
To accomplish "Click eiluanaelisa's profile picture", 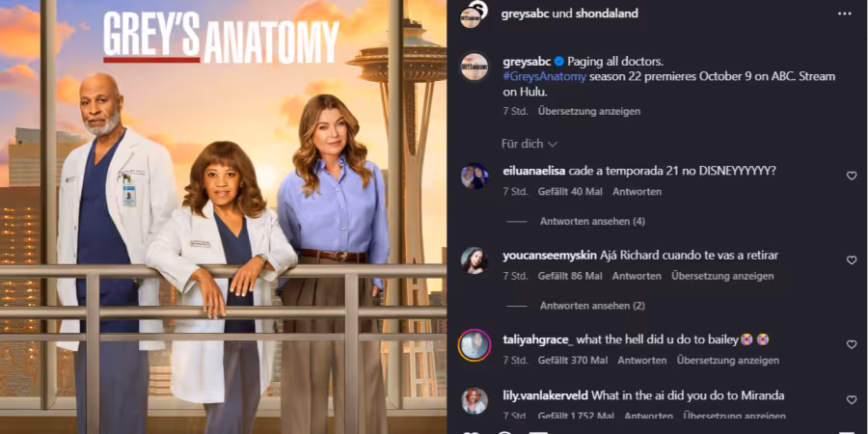I will pyautogui.click(x=475, y=176).
